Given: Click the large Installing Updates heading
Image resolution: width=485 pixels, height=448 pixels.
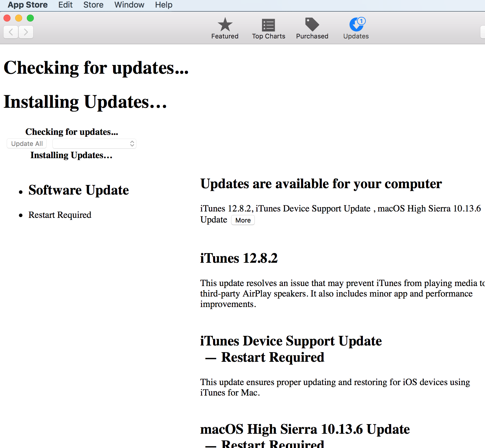Looking at the screenshot, I should [x=85, y=102].
